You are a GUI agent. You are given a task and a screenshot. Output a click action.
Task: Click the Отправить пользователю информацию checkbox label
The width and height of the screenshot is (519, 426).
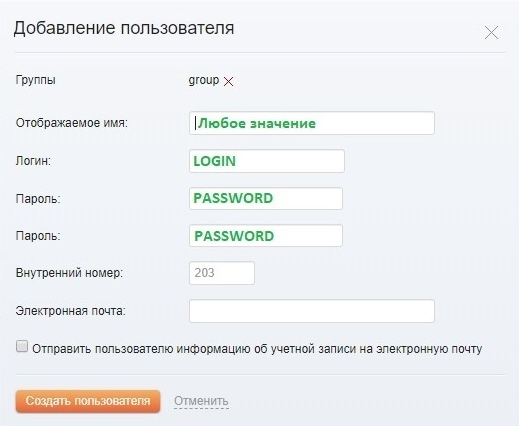coord(257,349)
